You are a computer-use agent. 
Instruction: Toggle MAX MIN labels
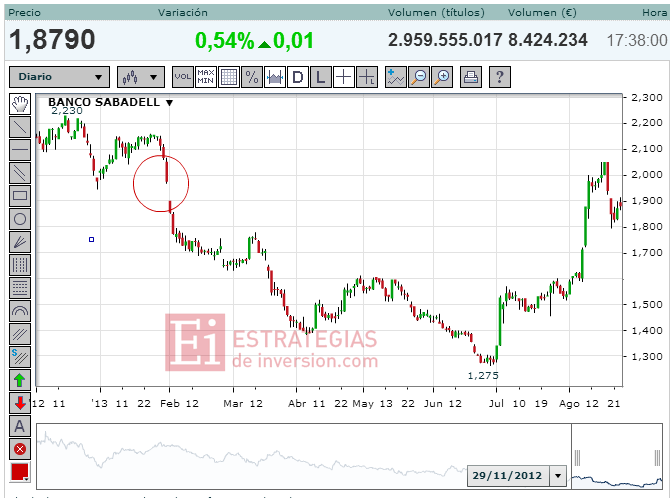206,77
